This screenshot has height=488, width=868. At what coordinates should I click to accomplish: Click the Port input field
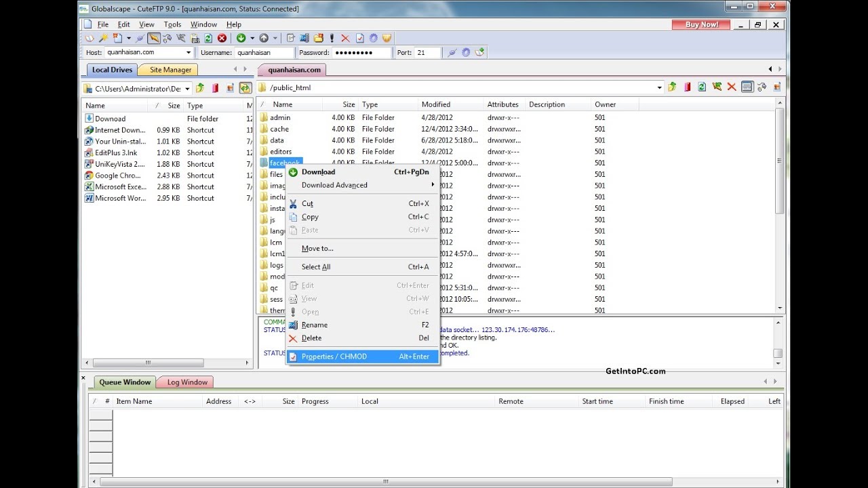pos(427,52)
